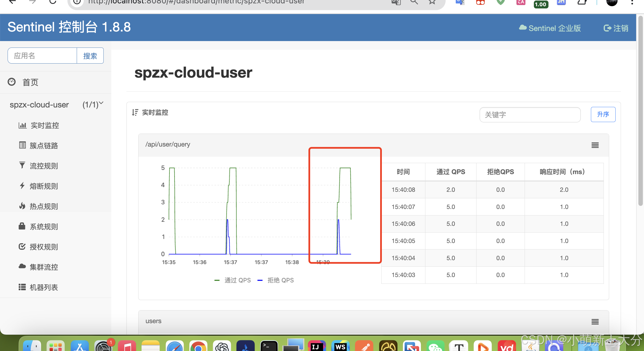Open the 系统规则 lock icon
The width and height of the screenshot is (644, 351).
22,226
